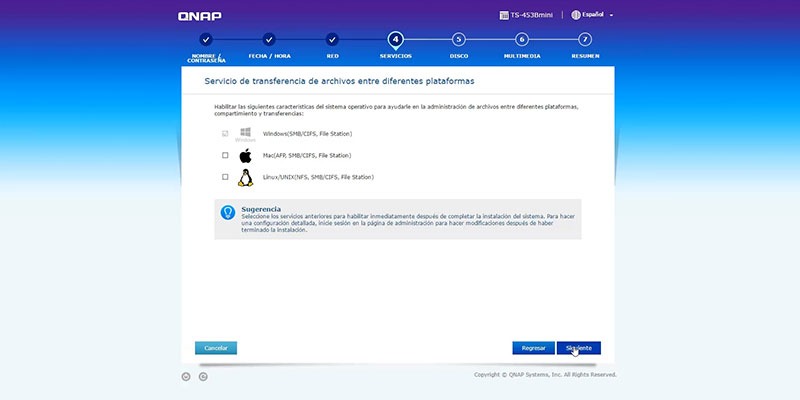The image size is (800, 400).
Task: Click the Sugerencia lightbulb icon
Action: point(228,212)
